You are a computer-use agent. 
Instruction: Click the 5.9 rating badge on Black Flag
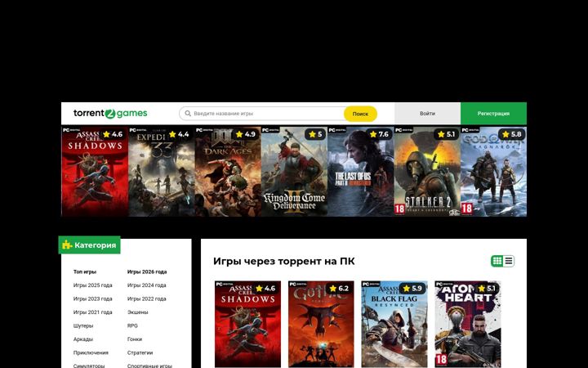(412, 289)
